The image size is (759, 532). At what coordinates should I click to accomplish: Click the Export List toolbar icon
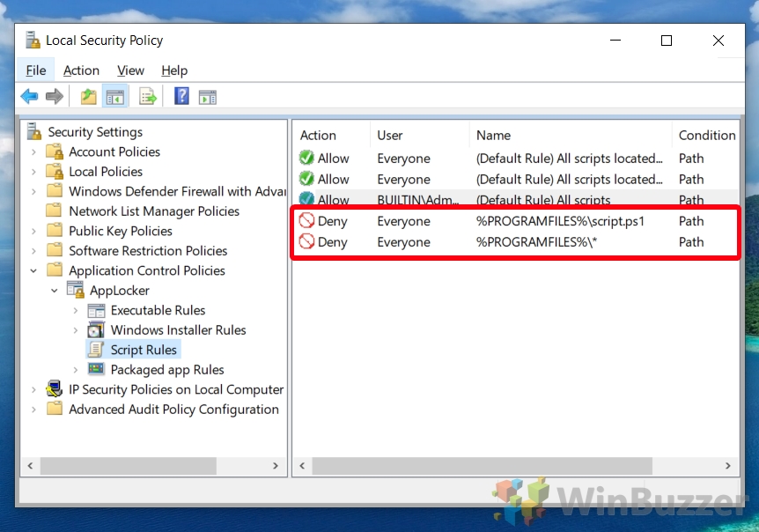coord(148,97)
